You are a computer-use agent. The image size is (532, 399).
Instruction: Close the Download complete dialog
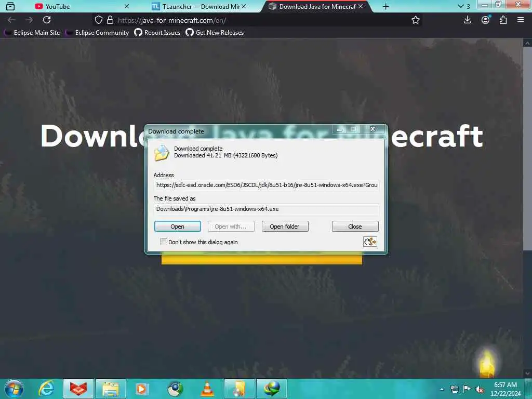[355, 227]
